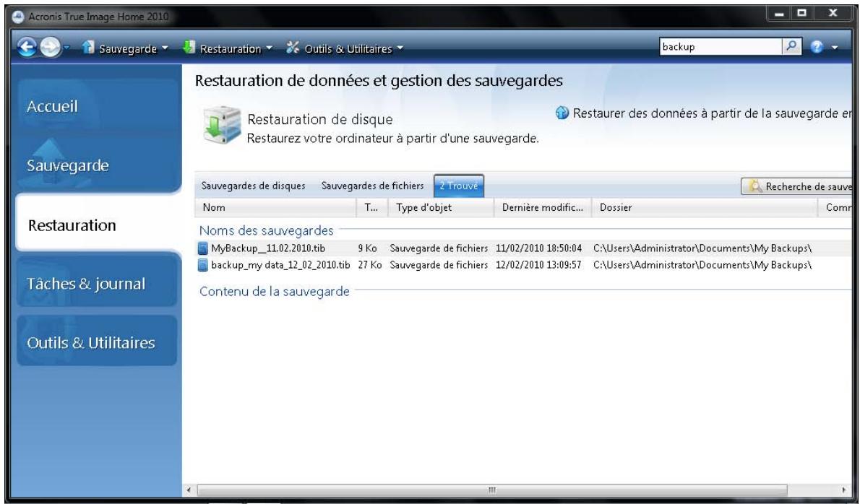Click the Outils & Utilitaires tools icon

[x=293, y=48]
